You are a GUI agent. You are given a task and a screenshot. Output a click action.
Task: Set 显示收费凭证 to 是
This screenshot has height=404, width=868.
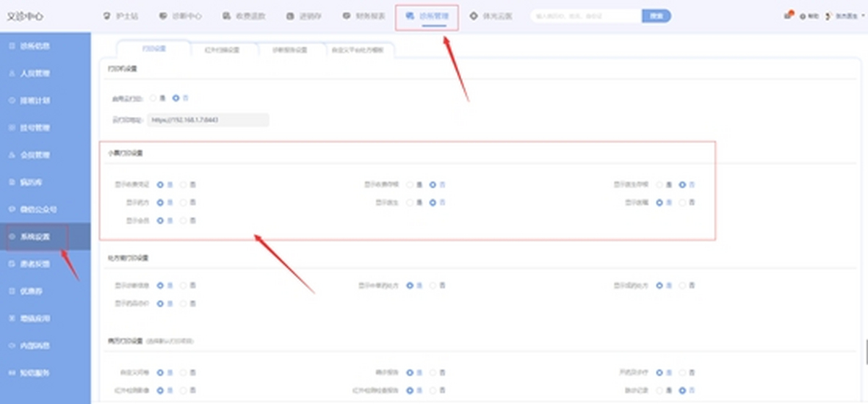click(x=160, y=184)
